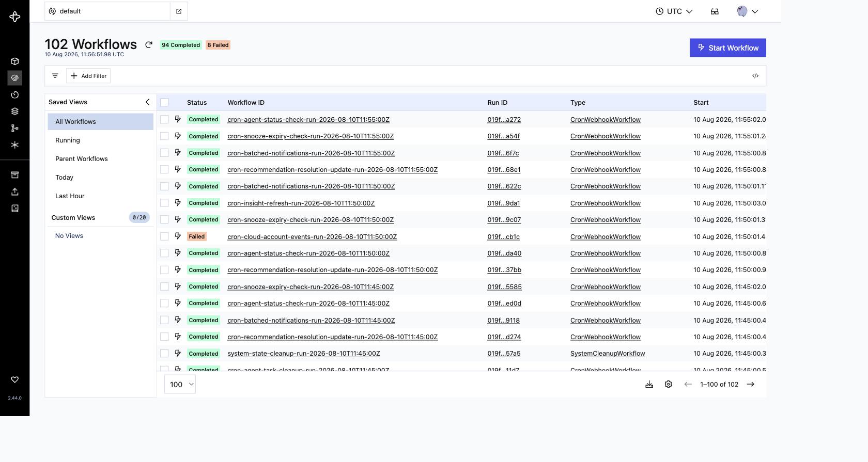
Task: Click the Temporal logo icon
Action: pos(15,17)
